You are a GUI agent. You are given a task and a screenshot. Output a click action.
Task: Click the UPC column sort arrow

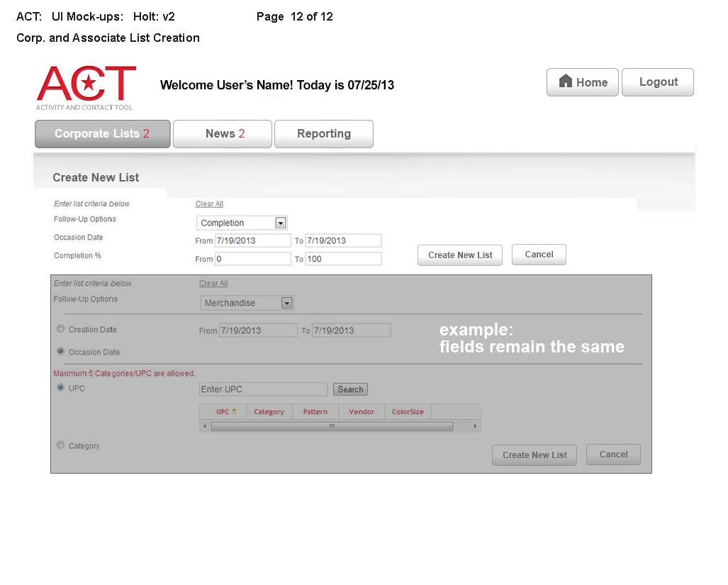[234, 411]
